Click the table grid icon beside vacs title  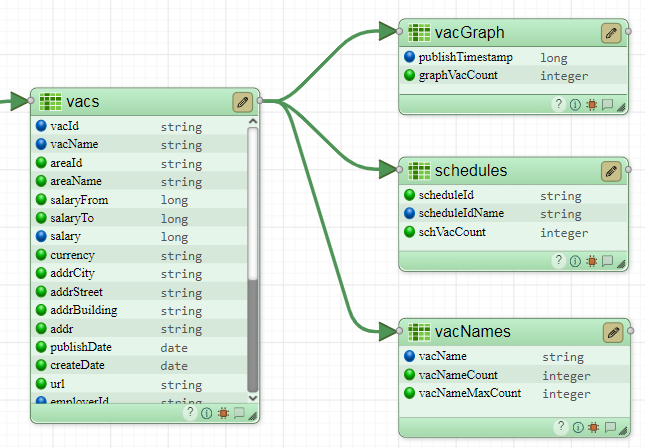point(50,101)
